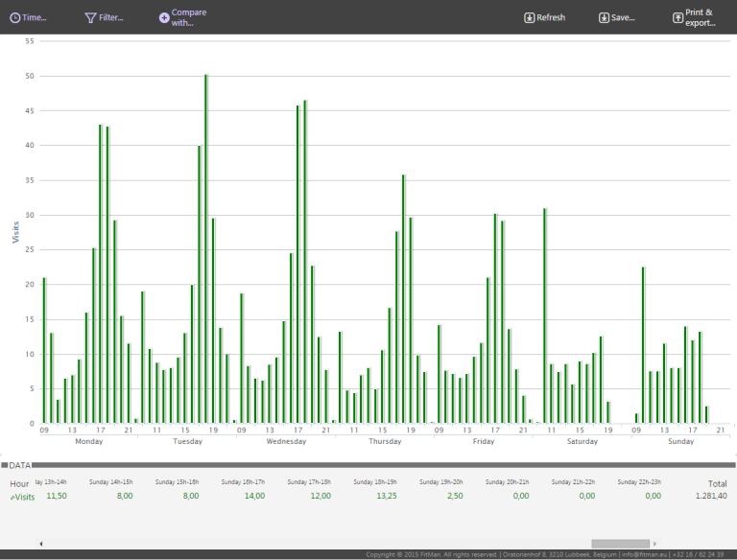Click the tallest Saturday bar near 31 visits
This screenshot has height=560, width=737.
click(x=545, y=315)
